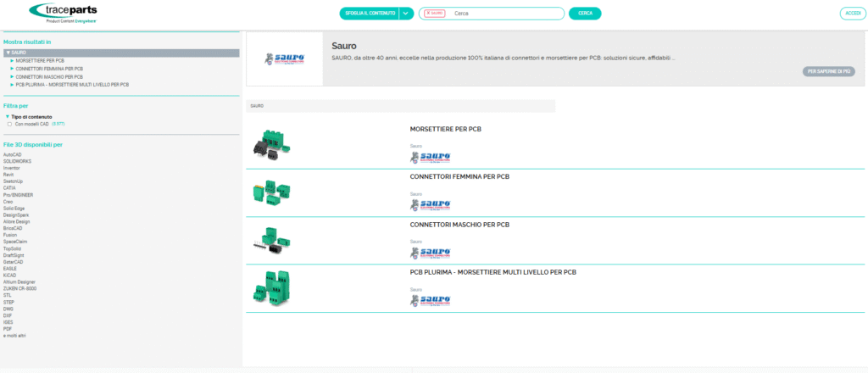Remove the SAURO search filter tag
This screenshot has width=868, height=373.
tap(429, 14)
